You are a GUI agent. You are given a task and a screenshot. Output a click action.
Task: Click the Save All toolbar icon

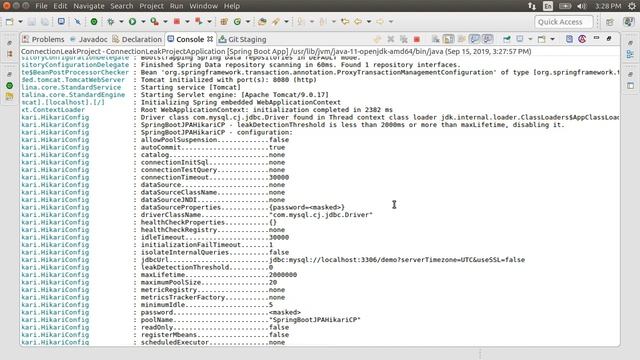[x=44, y=22]
